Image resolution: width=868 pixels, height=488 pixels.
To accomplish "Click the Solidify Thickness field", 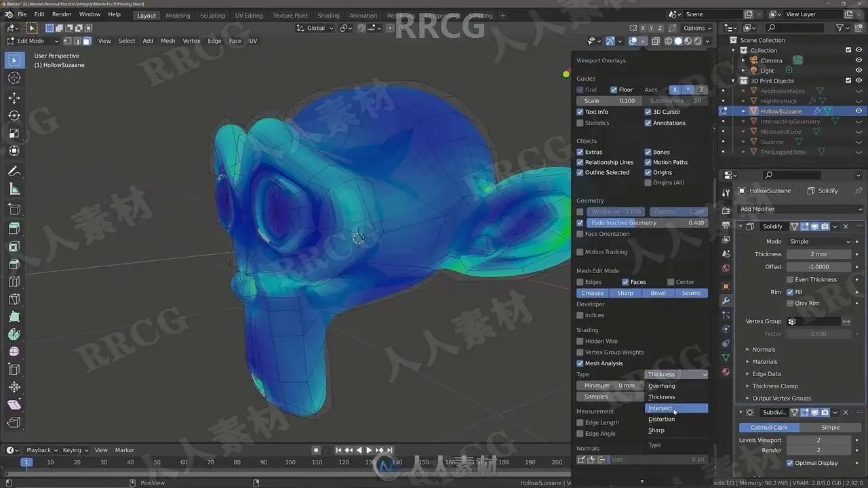I will [818, 254].
